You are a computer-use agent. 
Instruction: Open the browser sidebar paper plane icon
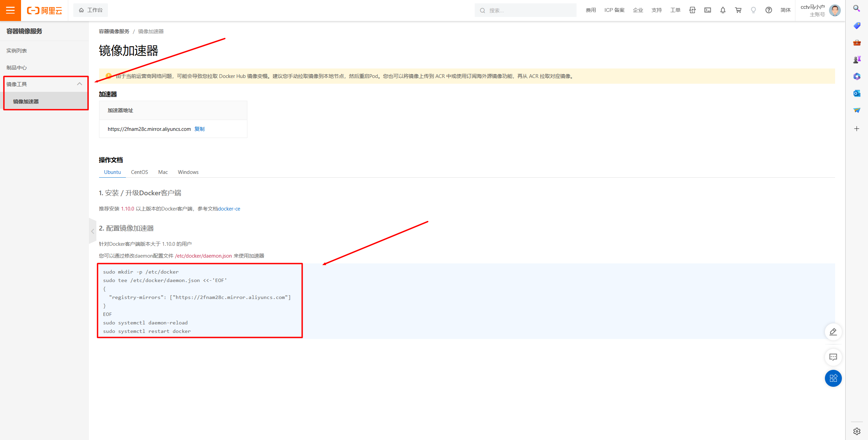[x=857, y=110]
